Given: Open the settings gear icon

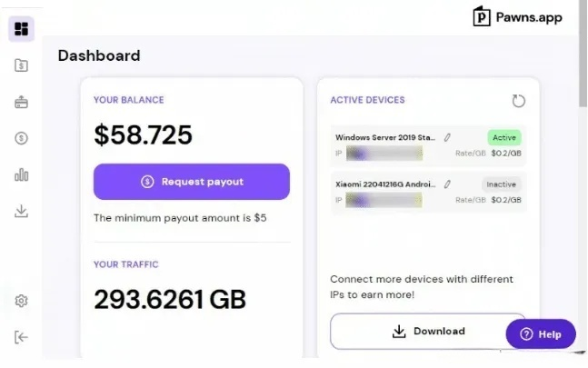Looking at the screenshot, I should coord(21,301).
